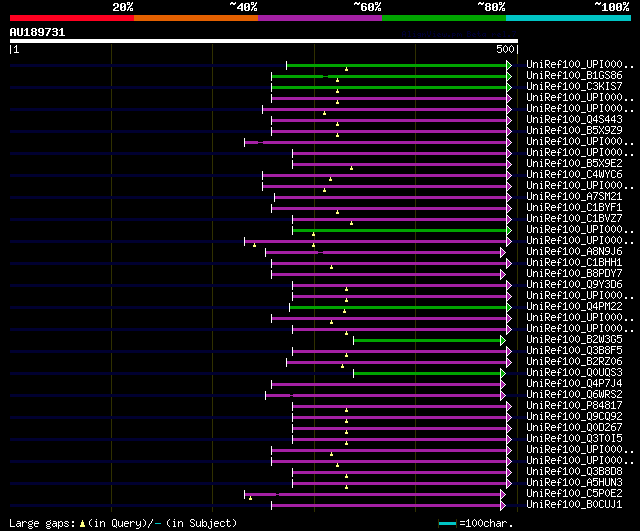This screenshot has width=640, height=531.
Task: Select hit label UniRef100_Q9Y3D6
Action: click(574, 285)
